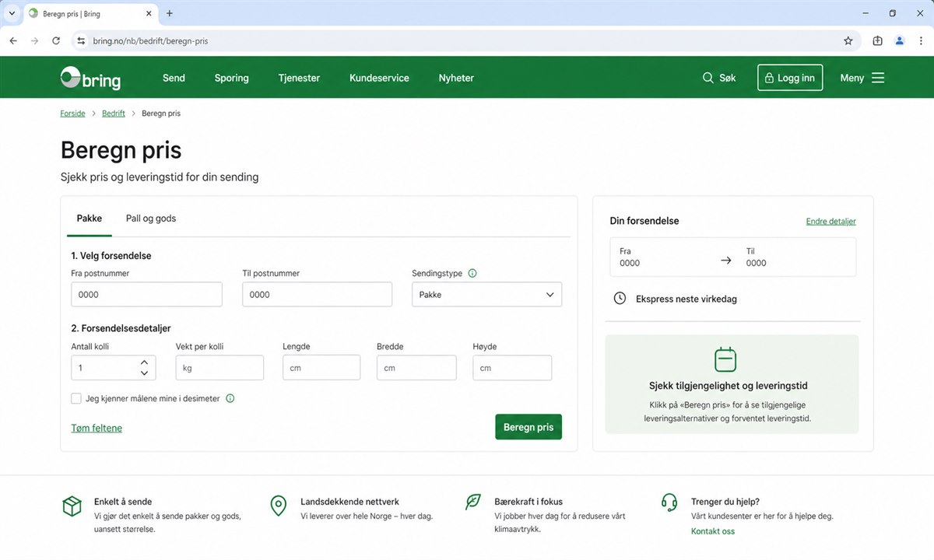934x560 pixels.
Task: Click the Beregn pris button
Action: pos(528,427)
